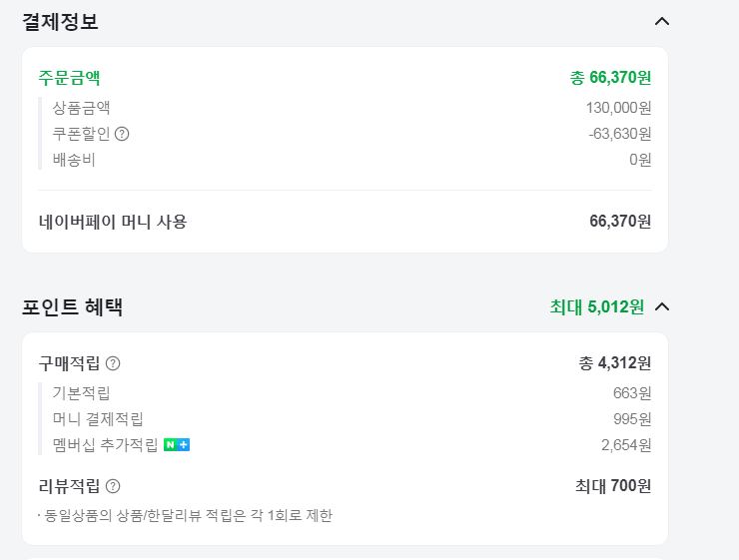Click the N+ membership badge icon
Image resolution: width=739 pixels, height=560 pixels.
coord(177,445)
